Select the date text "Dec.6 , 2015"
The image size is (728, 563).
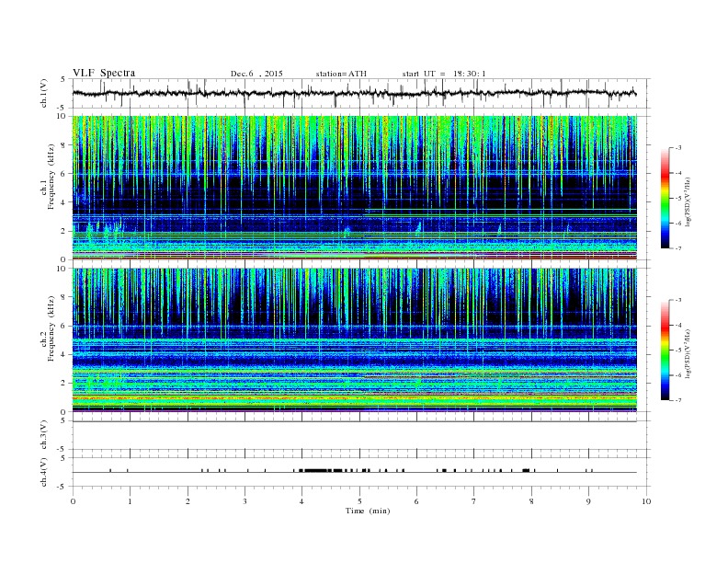click(256, 74)
